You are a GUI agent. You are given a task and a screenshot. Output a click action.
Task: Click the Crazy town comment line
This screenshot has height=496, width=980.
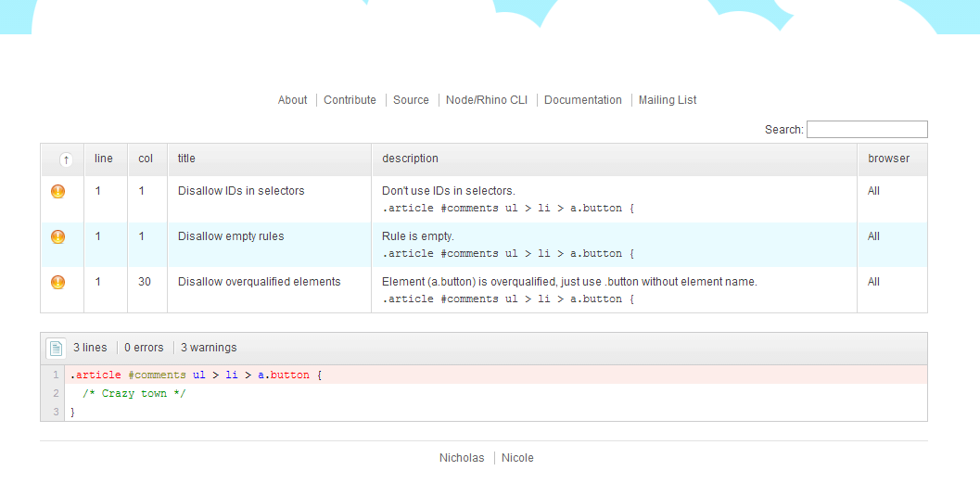[134, 393]
